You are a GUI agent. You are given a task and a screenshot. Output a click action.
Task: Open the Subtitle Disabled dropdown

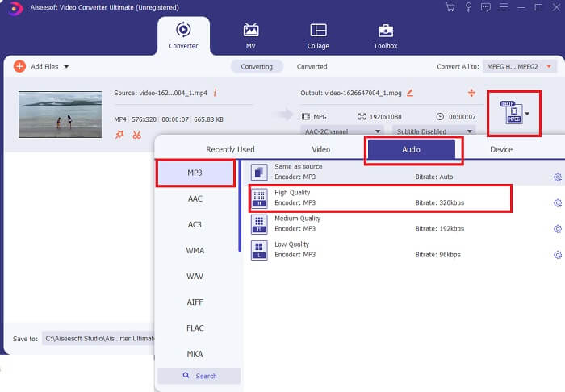coord(434,131)
